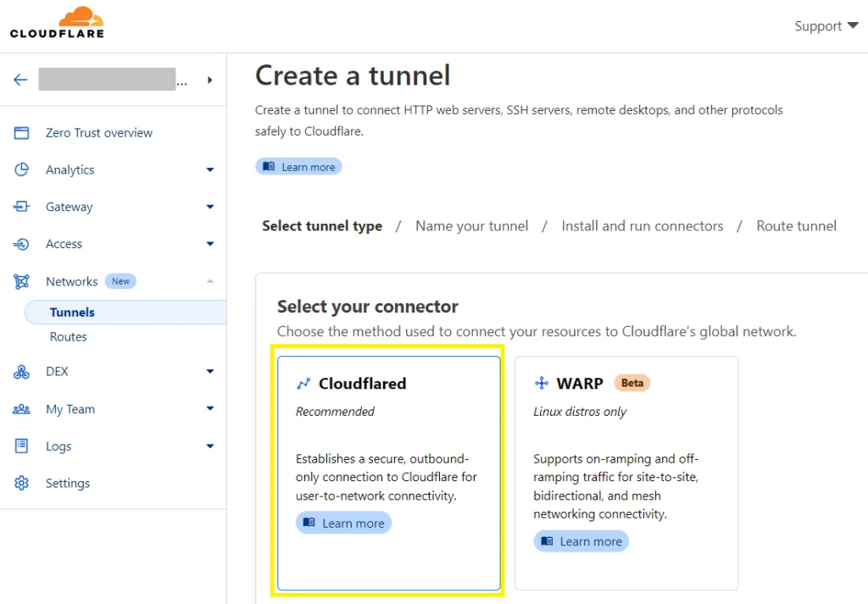
Task: Open Zero Trust overview page
Action: (99, 133)
